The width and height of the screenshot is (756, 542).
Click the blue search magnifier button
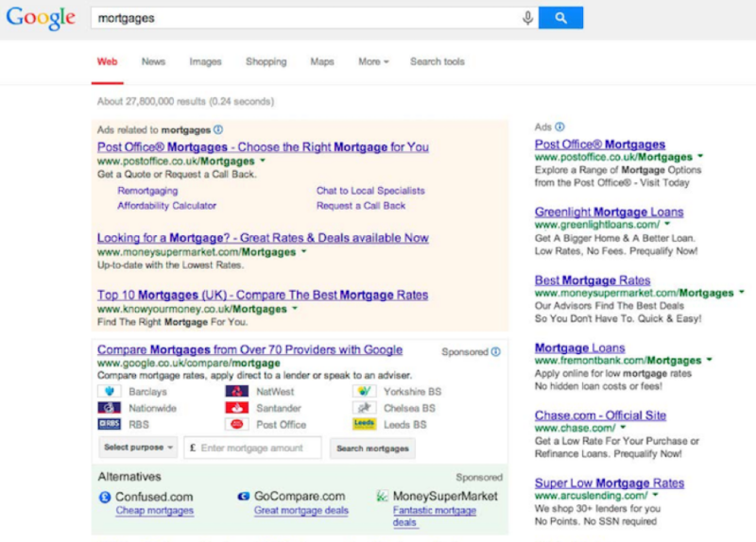click(x=560, y=18)
